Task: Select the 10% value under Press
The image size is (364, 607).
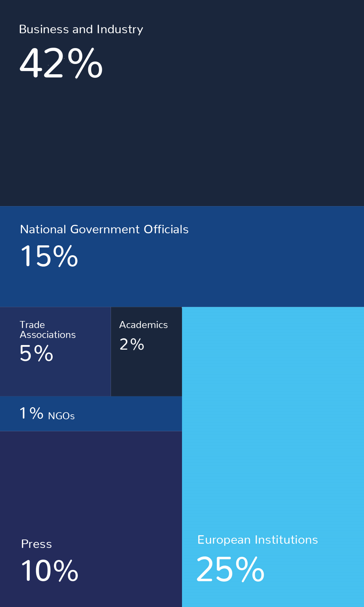Action: pyautogui.click(x=49, y=571)
